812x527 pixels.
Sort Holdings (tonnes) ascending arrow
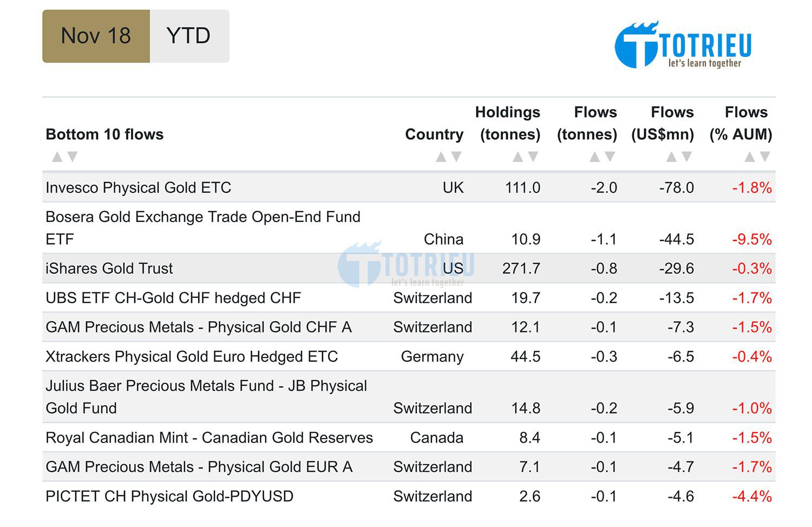coord(518,157)
